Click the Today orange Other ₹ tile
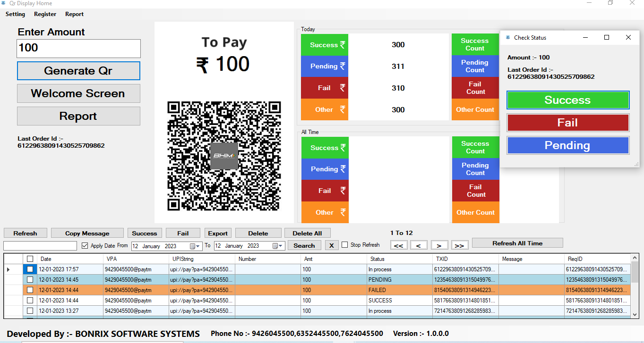 pos(325,109)
